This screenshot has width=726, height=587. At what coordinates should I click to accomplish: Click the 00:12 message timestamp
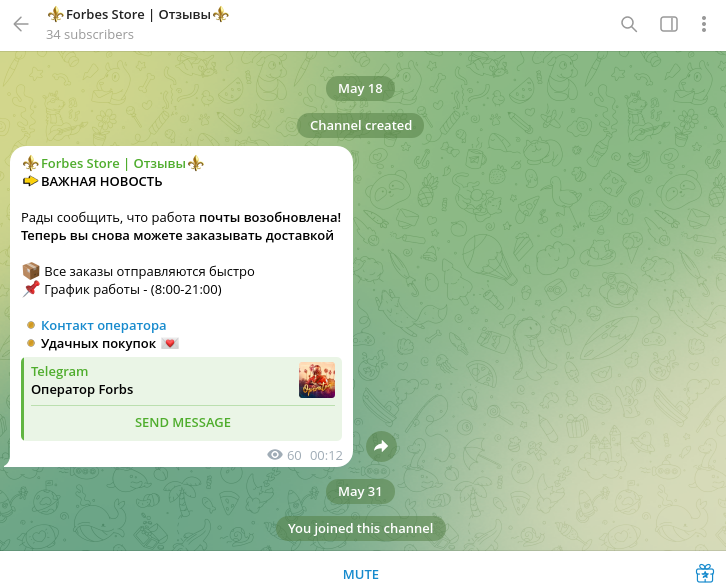[326, 456]
